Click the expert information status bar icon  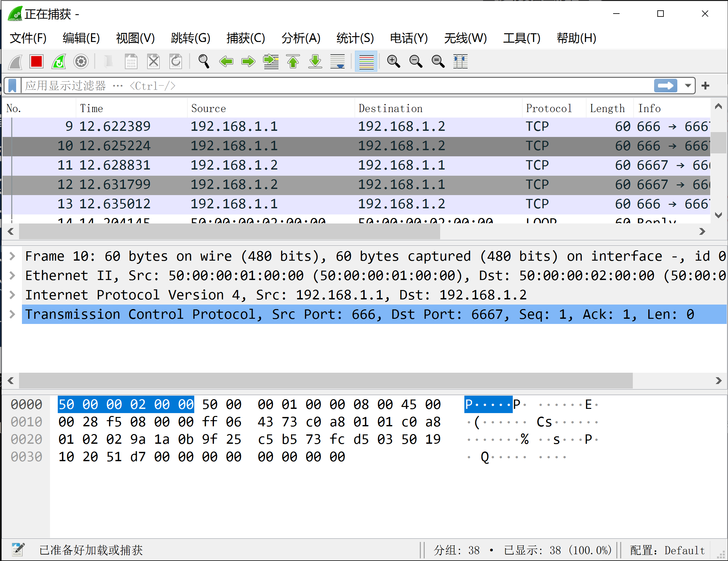tap(18, 550)
